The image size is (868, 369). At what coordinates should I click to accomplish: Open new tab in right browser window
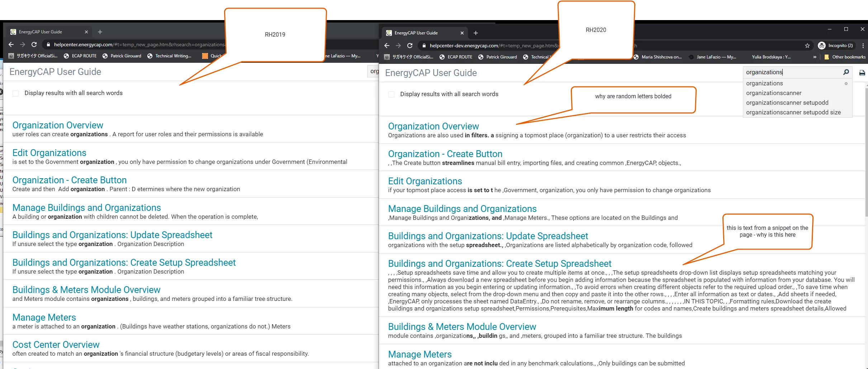click(x=476, y=33)
